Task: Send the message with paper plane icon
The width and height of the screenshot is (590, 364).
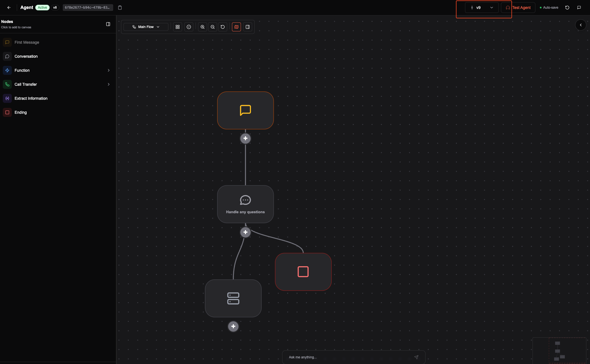Action: click(x=416, y=357)
